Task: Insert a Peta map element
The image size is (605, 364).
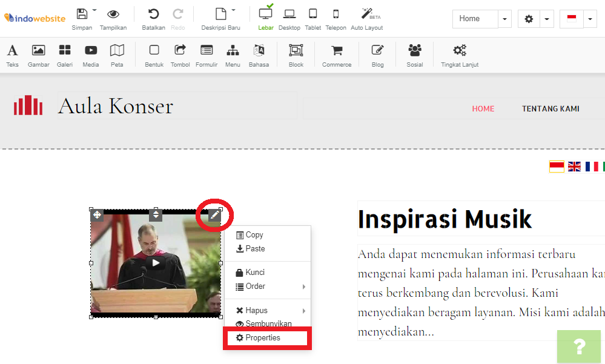Action: coord(117,51)
